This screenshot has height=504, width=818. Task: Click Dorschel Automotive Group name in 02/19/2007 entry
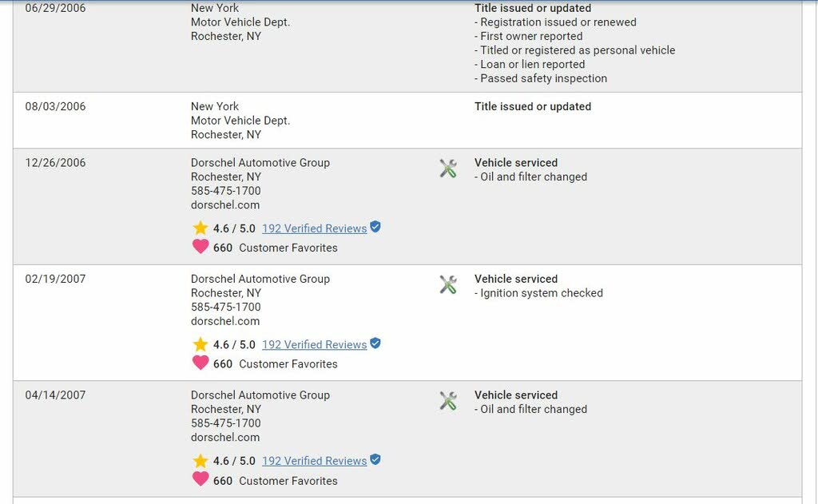tap(260, 279)
